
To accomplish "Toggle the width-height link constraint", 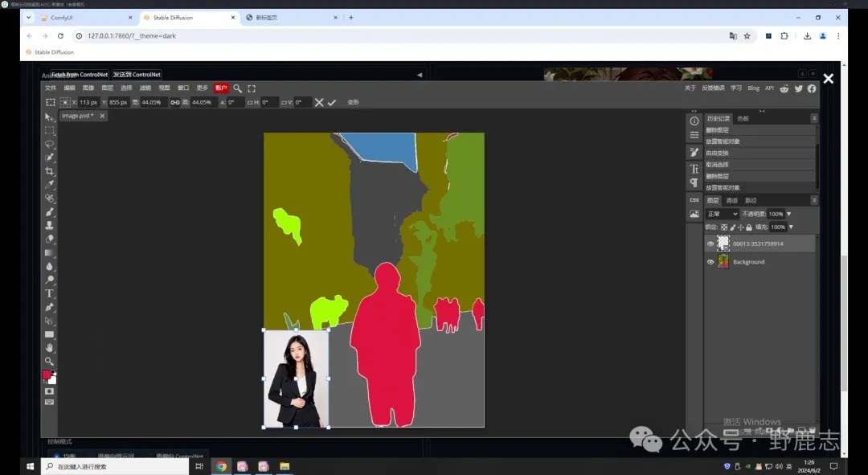I will pos(175,102).
